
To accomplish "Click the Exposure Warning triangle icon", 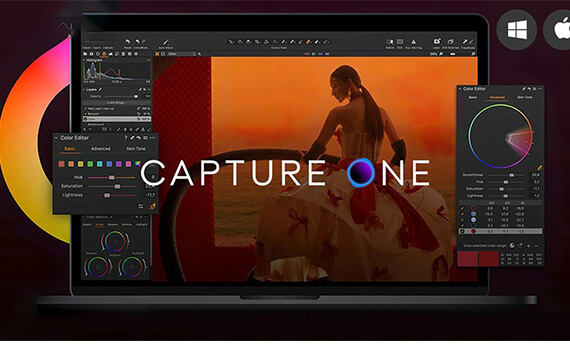I will [413, 41].
